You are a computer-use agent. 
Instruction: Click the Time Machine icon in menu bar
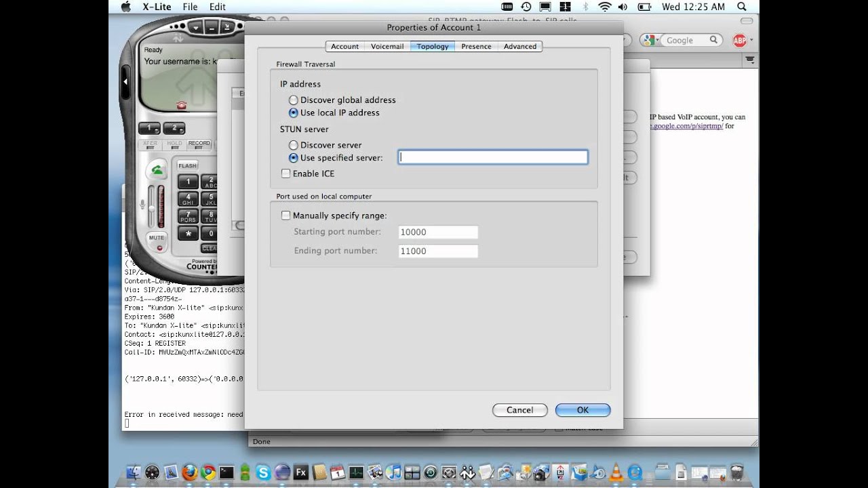click(x=526, y=7)
